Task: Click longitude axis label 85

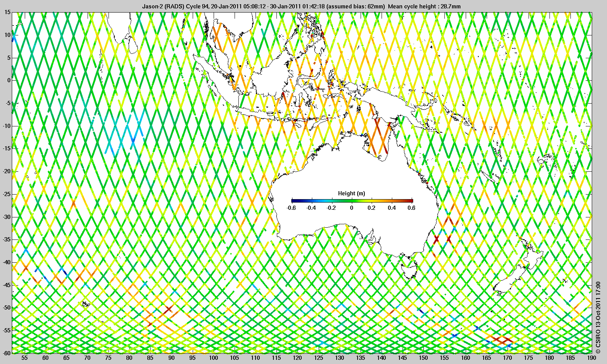Action: tap(150, 358)
